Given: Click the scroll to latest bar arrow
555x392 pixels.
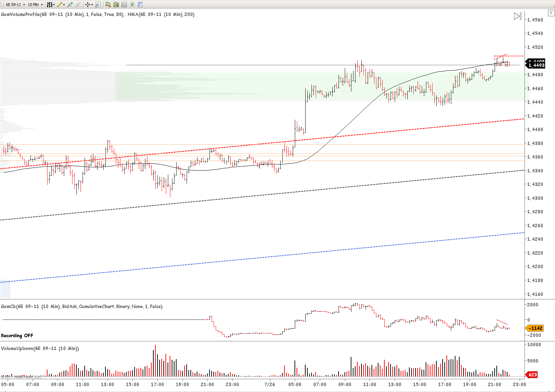Looking at the screenshot, I should click(x=517, y=16).
